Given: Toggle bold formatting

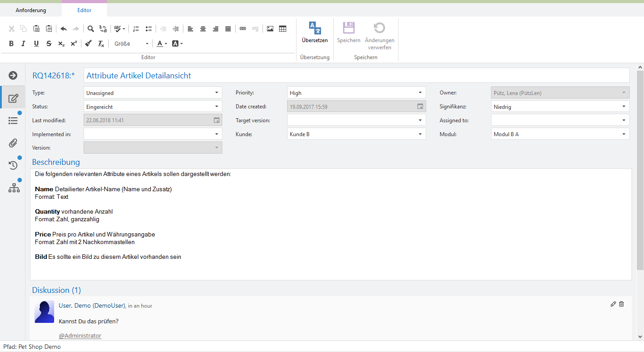Looking at the screenshot, I should (x=12, y=43).
